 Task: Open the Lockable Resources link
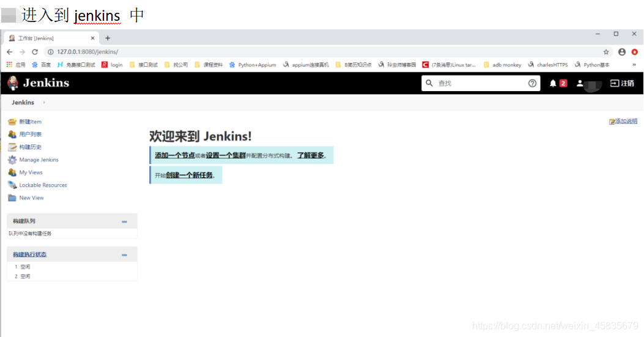43,185
